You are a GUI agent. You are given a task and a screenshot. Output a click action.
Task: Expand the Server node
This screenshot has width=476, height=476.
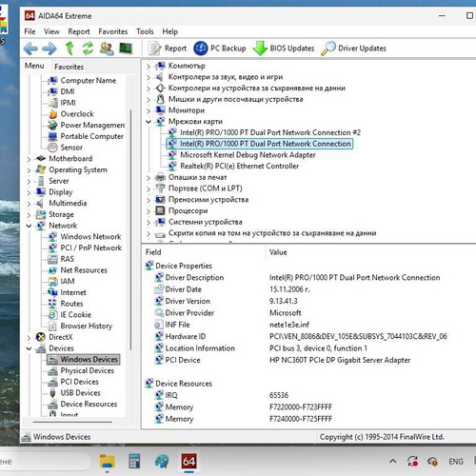click(29, 181)
